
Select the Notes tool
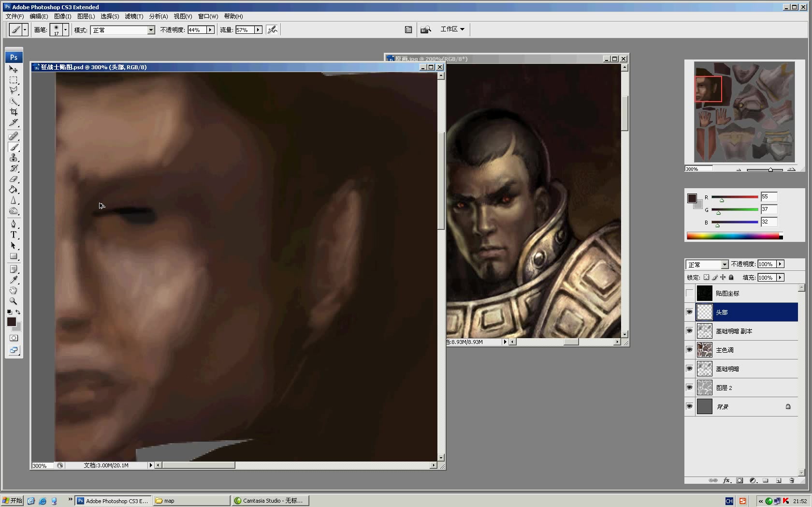coord(14,269)
